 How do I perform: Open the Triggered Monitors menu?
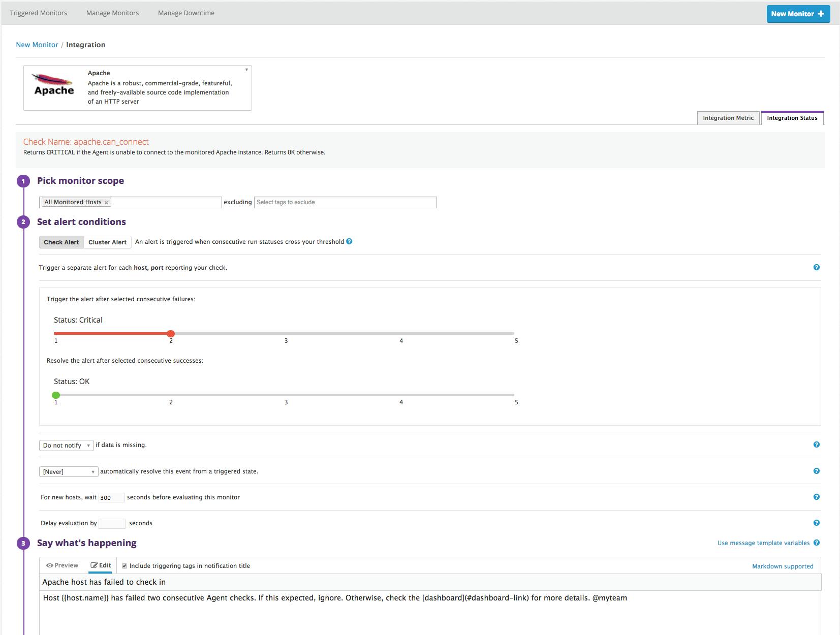[39, 13]
